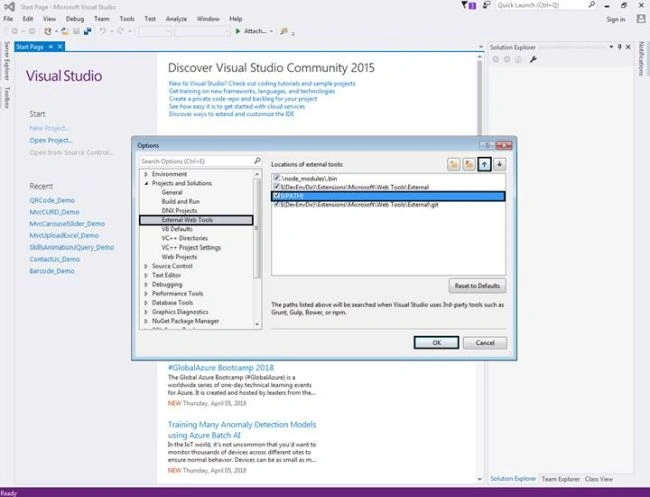Toggle pin on the Start Page tab
650x497 pixels.
point(51,47)
